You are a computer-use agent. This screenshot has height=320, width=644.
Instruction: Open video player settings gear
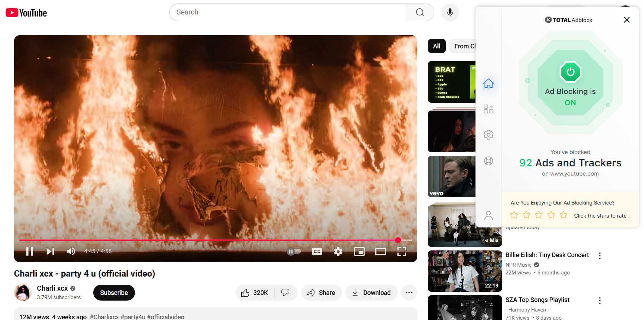(338, 251)
